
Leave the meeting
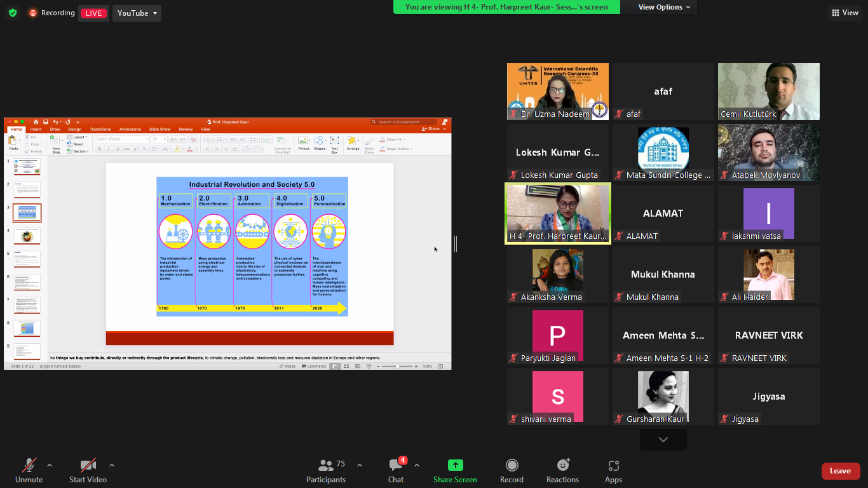coord(840,471)
